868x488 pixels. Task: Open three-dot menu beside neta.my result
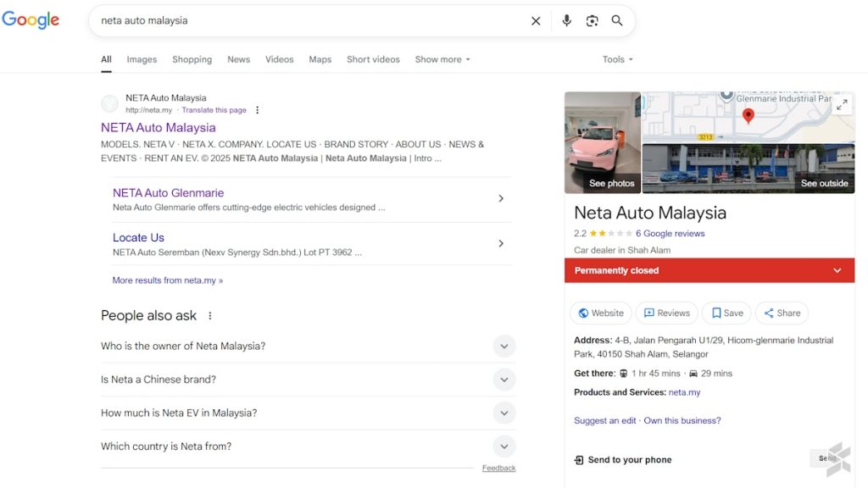pos(258,110)
